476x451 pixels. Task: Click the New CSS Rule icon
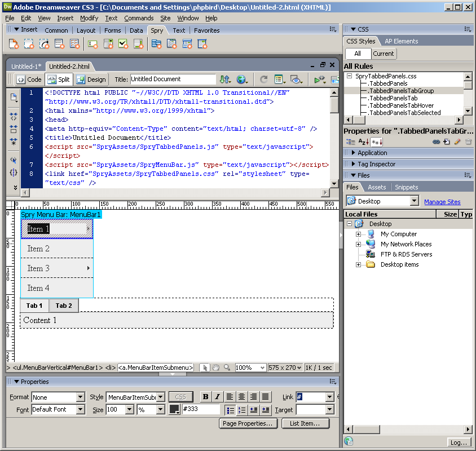click(447, 142)
